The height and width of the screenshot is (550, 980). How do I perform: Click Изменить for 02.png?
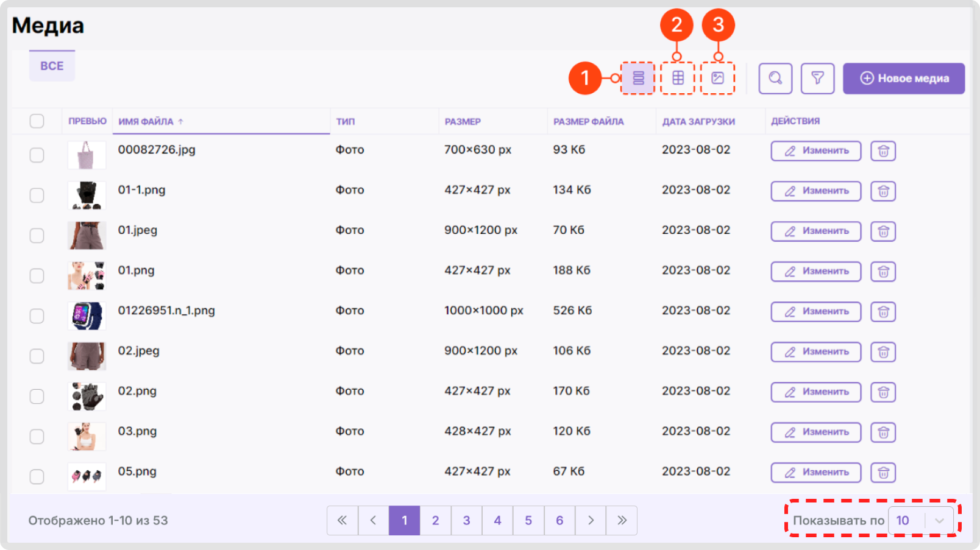point(816,392)
